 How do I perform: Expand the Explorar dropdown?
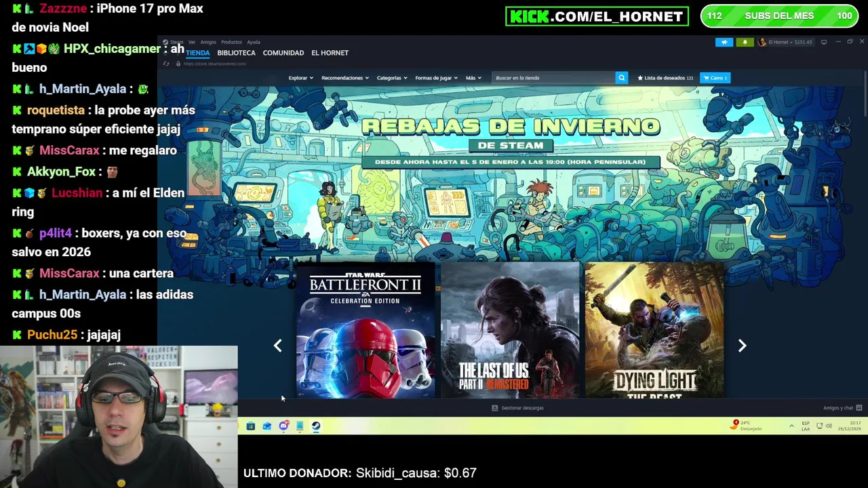click(300, 78)
